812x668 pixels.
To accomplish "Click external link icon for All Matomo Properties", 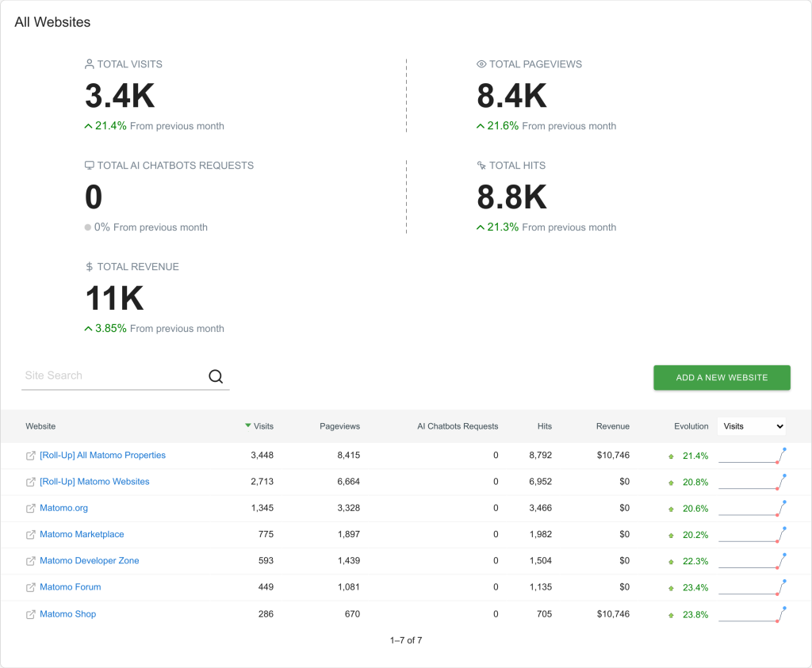I will (31, 456).
